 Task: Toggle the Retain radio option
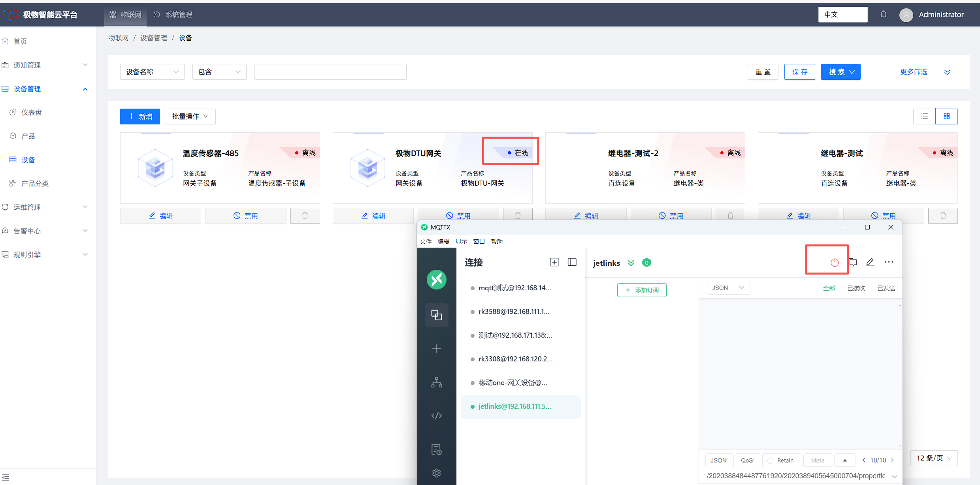pos(770,461)
